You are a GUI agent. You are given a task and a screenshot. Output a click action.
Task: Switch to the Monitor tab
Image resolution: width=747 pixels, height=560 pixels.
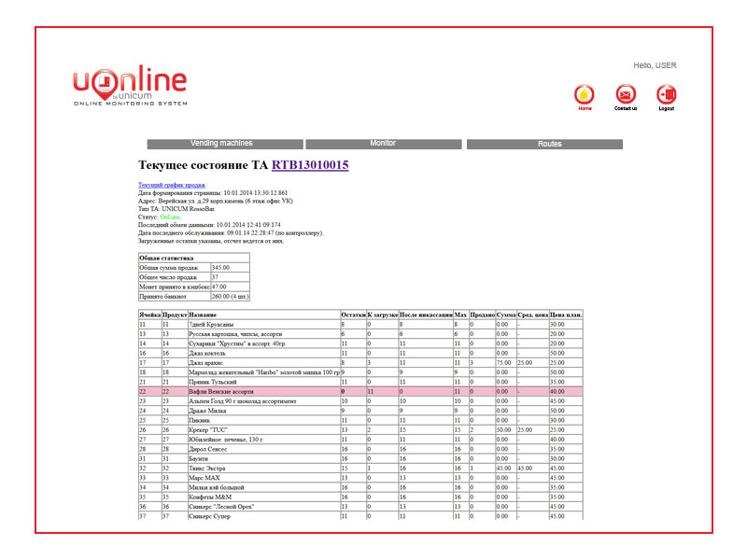point(383,144)
